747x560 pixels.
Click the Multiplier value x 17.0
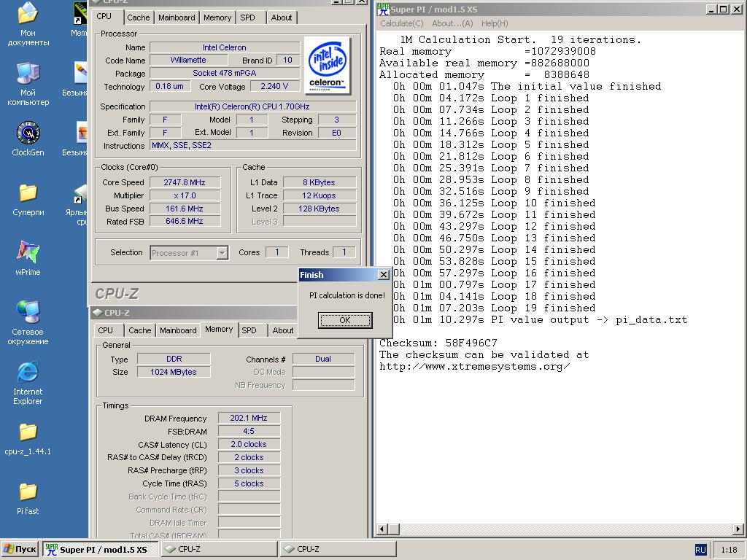point(185,195)
